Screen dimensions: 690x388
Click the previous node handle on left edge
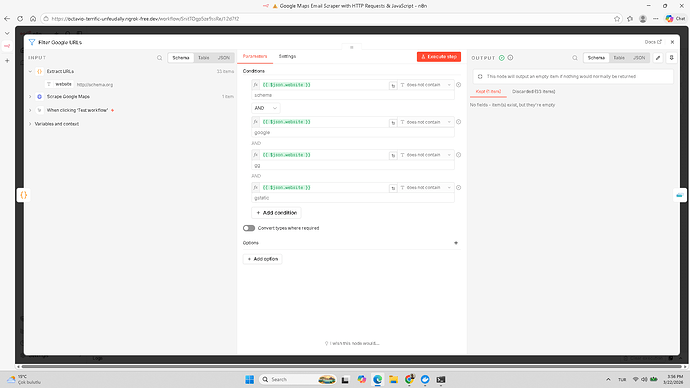click(24, 195)
